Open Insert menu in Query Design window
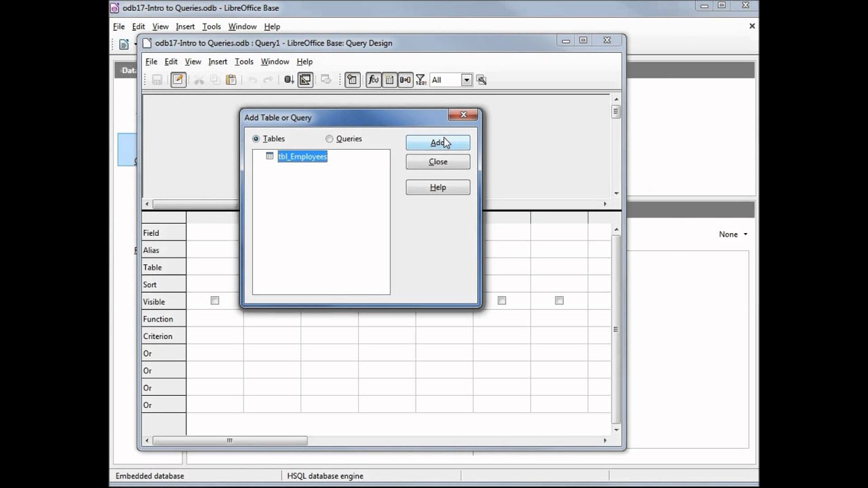This screenshot has width=868, height=488. click(x=218, y=62)
